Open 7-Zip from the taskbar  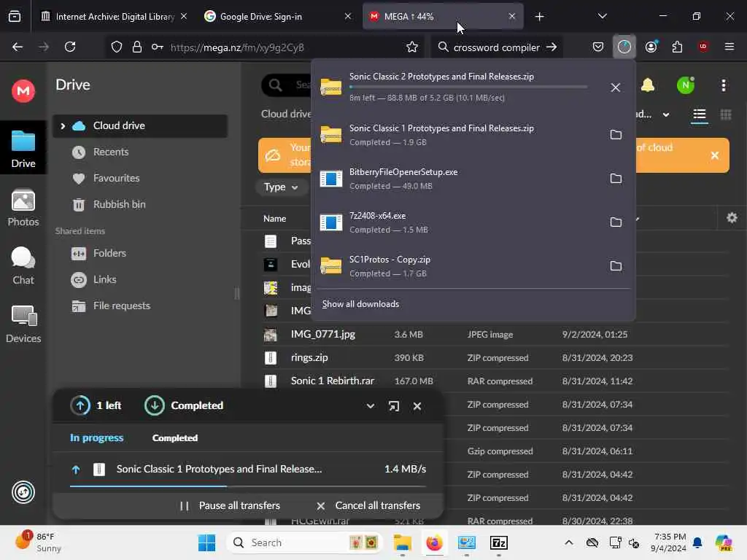tap(498, 542)
